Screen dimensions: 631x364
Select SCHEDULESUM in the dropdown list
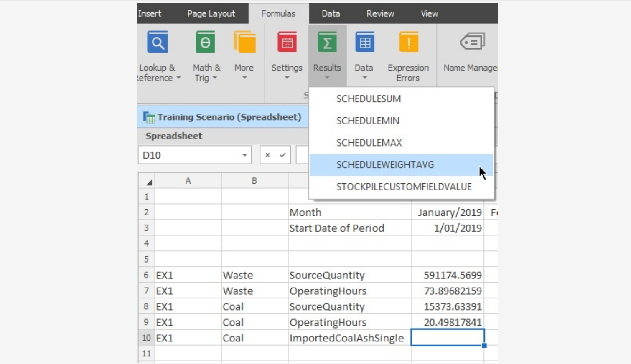(368, 99)
